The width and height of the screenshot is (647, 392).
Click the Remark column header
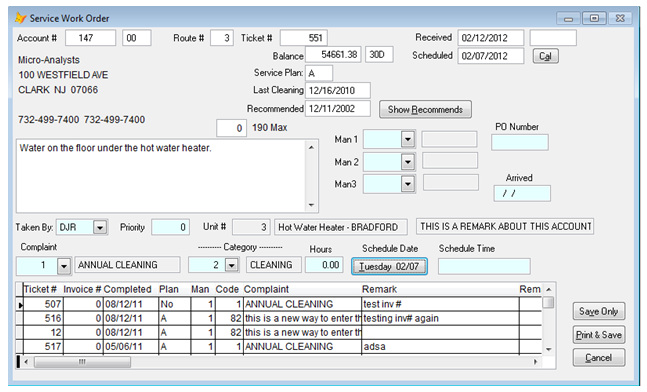440,289
